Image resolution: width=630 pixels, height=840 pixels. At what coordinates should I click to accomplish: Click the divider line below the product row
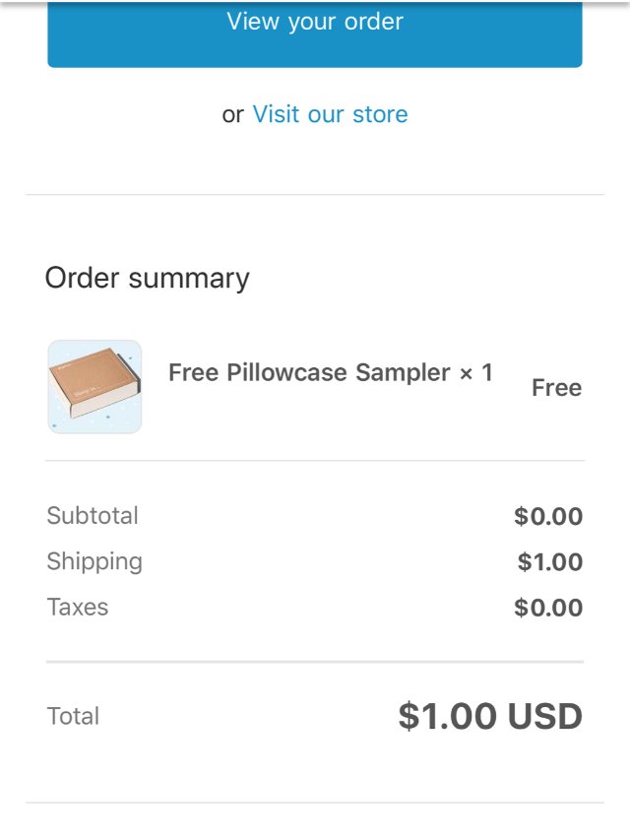click(315, 460)
